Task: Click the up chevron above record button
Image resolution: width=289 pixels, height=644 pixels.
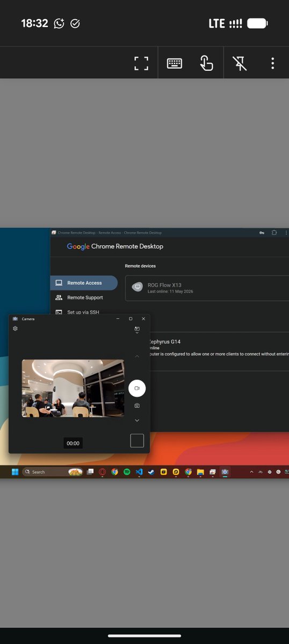Action: (137, 356)
